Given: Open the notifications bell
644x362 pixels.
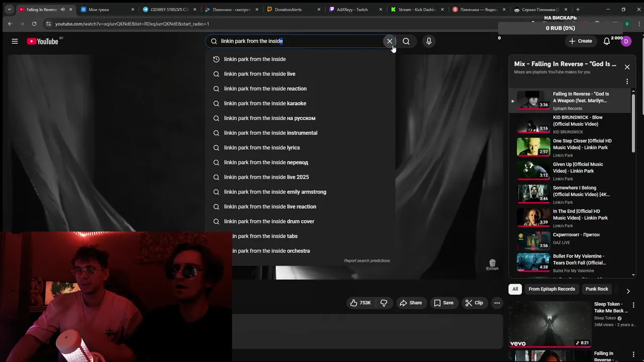Looking at the screenshot, I should pos(607,41).
